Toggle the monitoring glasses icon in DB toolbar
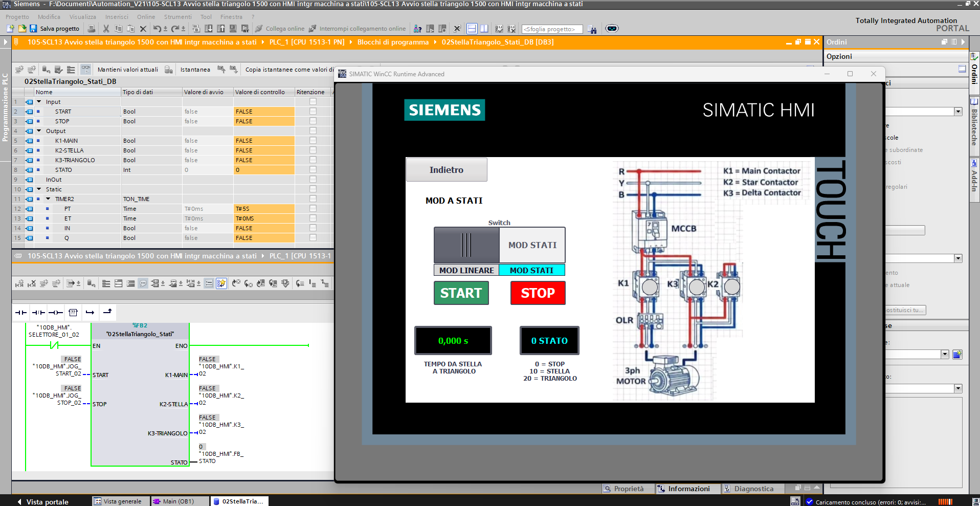The width and height of the screenshot is (980, 506). (85, 69)
